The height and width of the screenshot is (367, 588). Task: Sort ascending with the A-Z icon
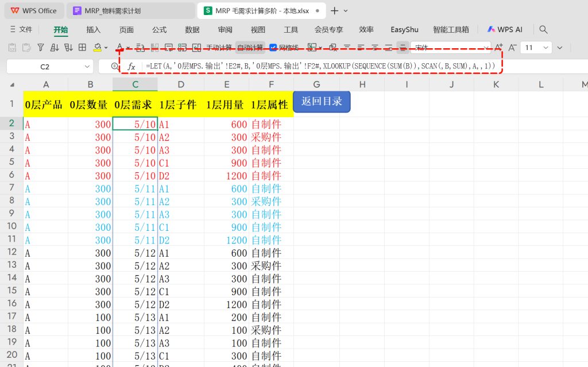coord(55,48)
